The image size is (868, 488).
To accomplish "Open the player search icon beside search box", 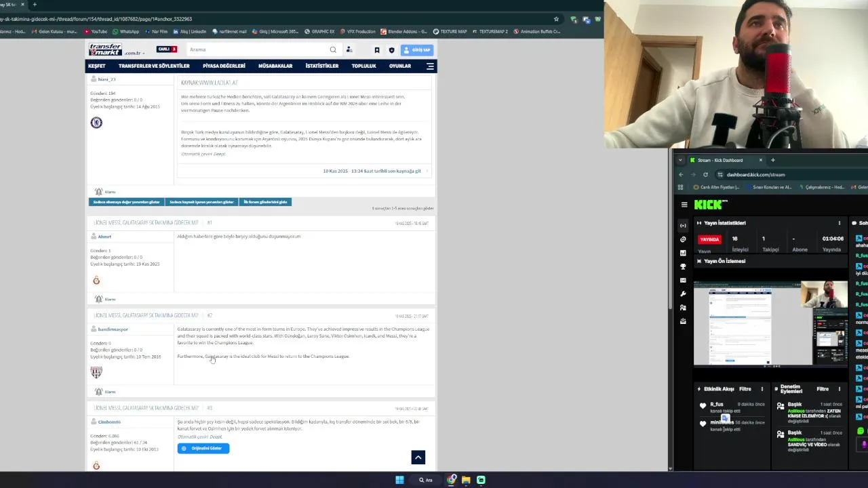I will 349,49.
